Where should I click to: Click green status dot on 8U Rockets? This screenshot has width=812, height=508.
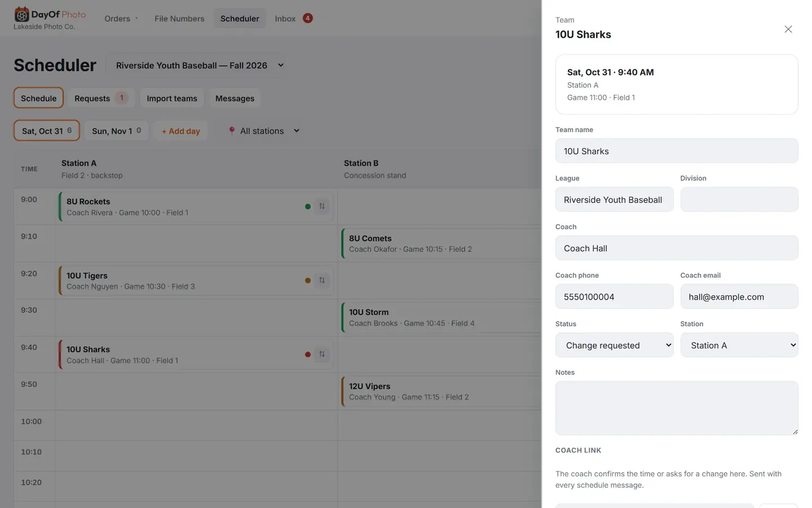[308, 207]
